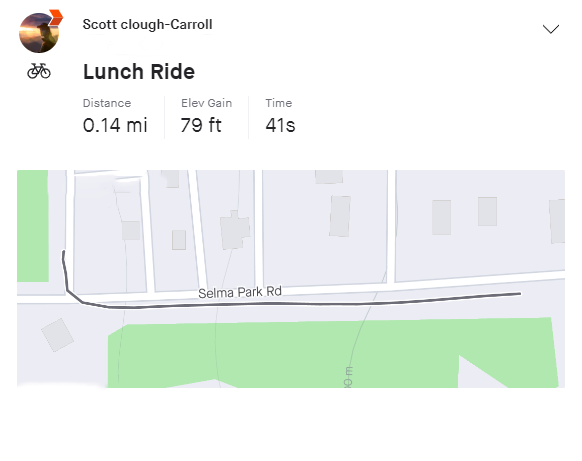This screenshot has width=582, height=461.
Task: Click the green strip at map's left edge
Action: [x=33, y=226]
